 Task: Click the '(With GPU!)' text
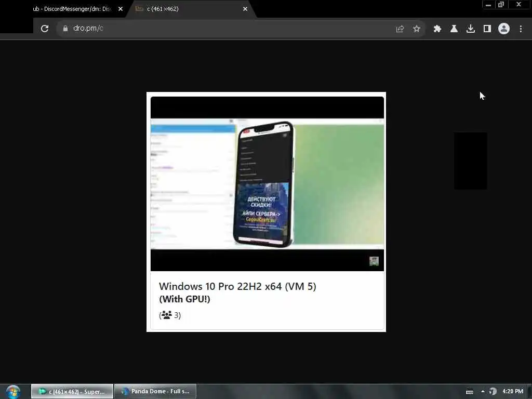pos(184,299)
